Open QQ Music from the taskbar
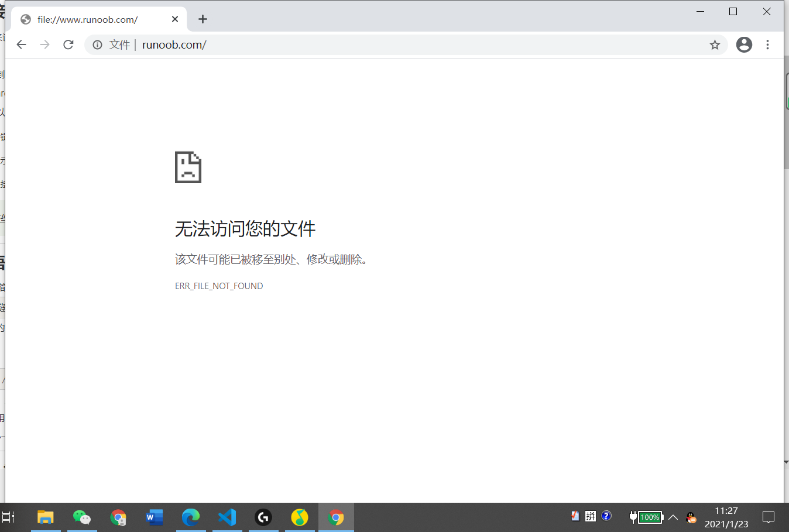789x532 pixels. 300,517
